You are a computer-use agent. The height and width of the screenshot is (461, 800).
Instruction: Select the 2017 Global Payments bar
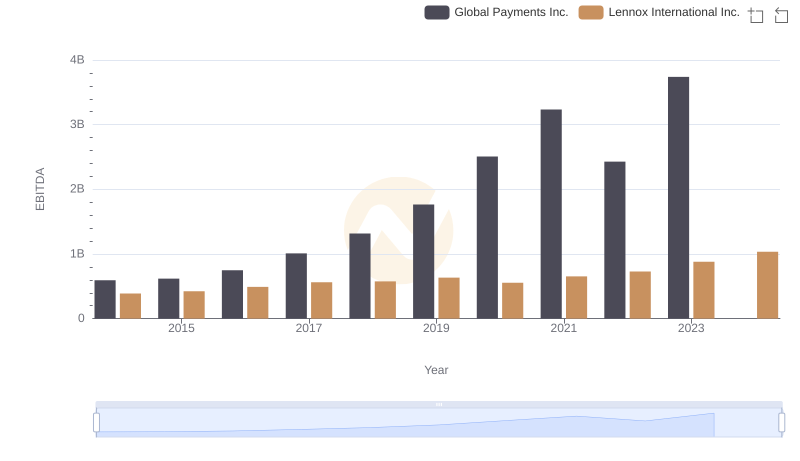(x=296, y=286)
